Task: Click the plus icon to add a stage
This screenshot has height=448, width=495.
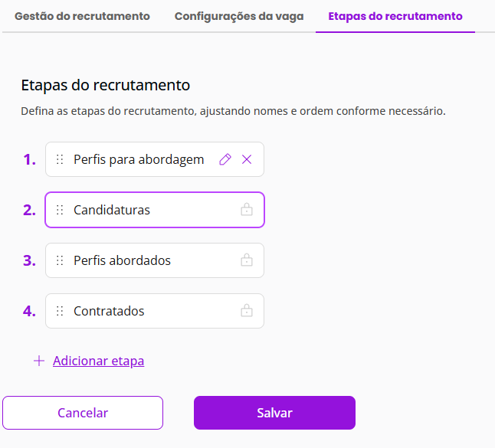Action: tap(39, 361)
